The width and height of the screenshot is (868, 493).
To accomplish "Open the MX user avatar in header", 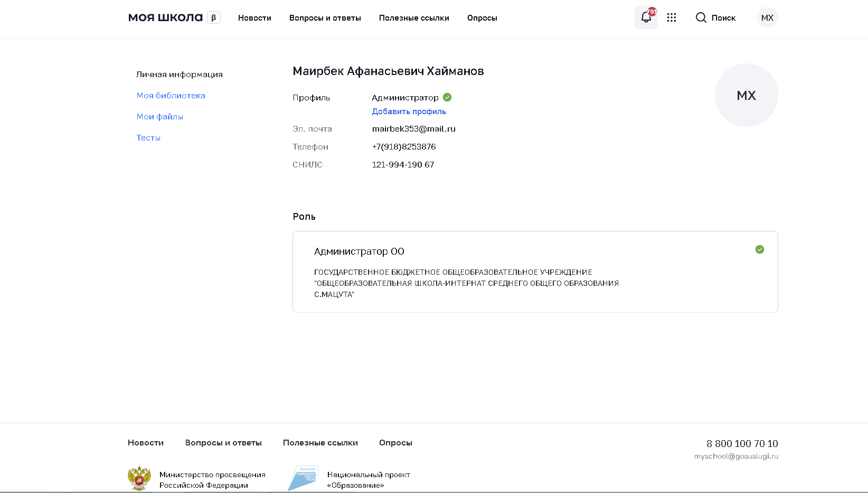I will coord(767,18).
